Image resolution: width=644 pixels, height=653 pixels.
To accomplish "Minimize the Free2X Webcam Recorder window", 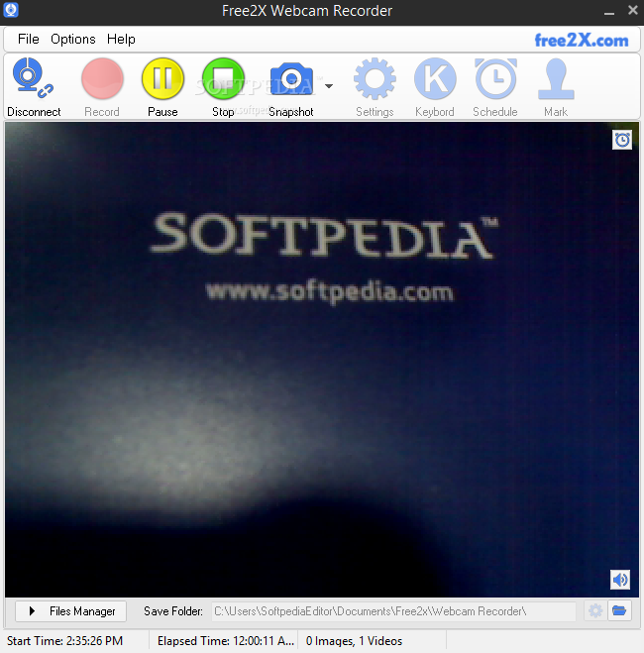I will point(609,13).
